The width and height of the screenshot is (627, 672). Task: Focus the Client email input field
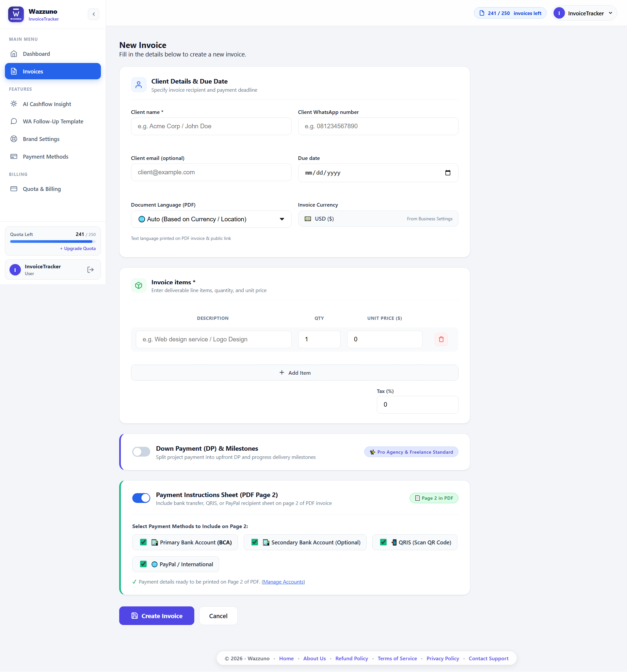click(211, 172)
